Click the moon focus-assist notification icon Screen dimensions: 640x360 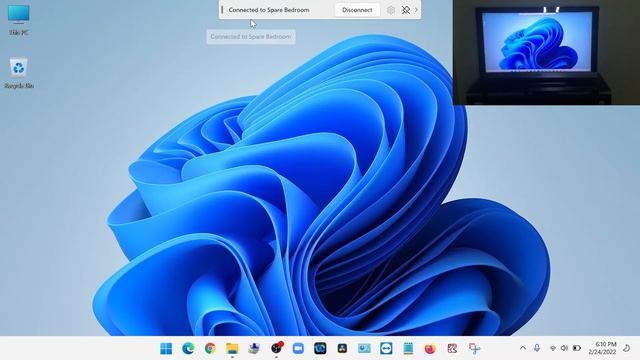[x=627, y=348]
